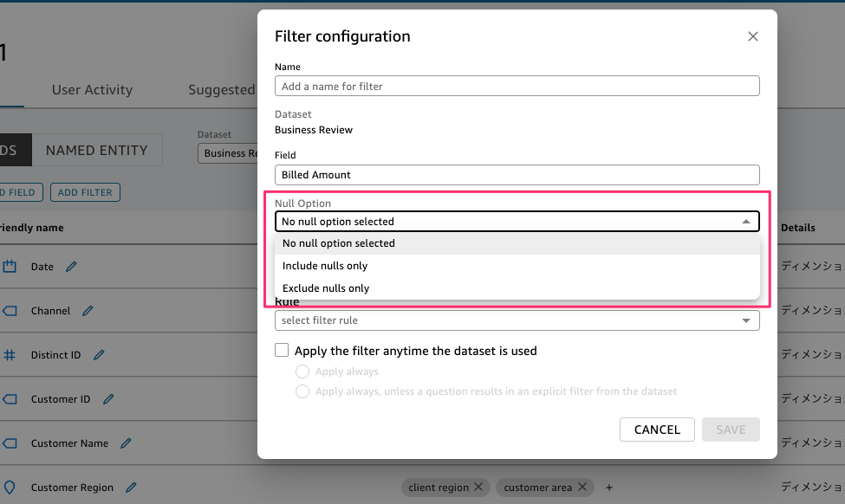
Task: Click the pencil icon beside Channel
Action: pyautogui.click(x=88, y=311)
